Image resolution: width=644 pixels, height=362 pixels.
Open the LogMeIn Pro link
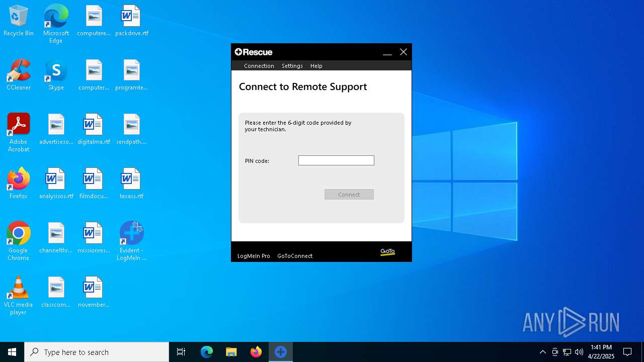pyautogui.click(x=254, y=256)
